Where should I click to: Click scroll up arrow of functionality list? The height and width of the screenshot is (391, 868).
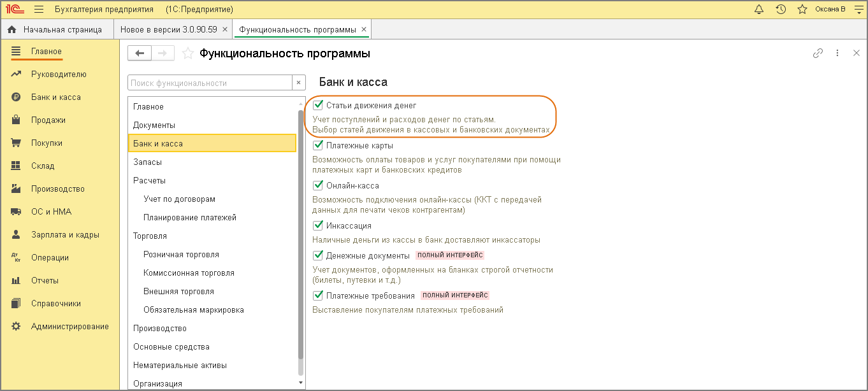[x=301, y=103]
